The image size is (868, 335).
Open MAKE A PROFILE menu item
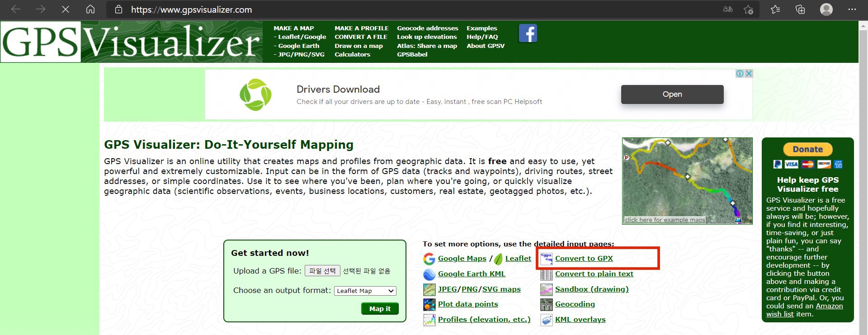[x=361, y=28]
